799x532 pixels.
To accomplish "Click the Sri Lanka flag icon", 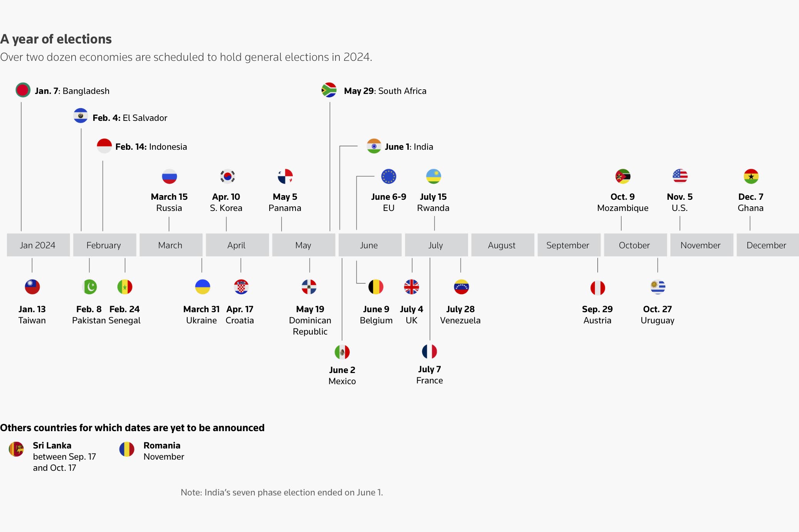I will tap(16, 449).
